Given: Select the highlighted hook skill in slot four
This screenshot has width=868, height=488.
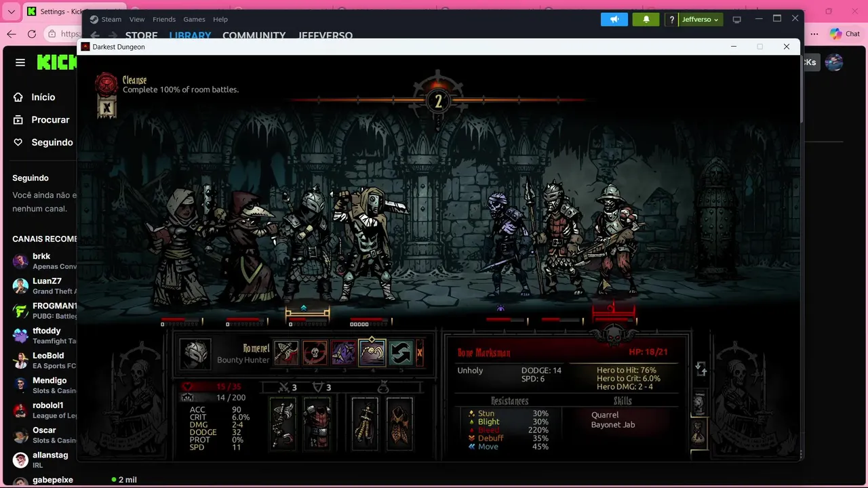Looking at the screenshot, I should [x=372, y=352].
